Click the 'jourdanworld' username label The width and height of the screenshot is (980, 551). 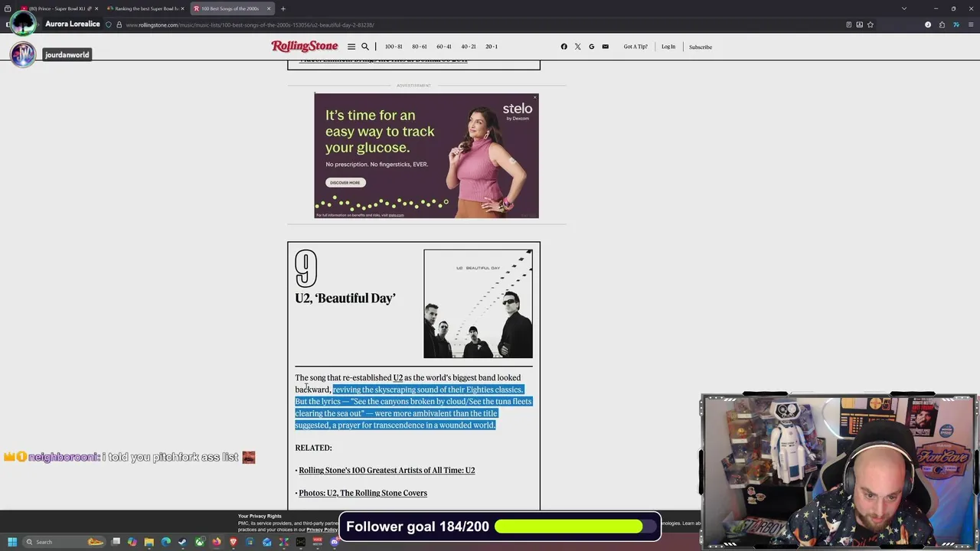point(67,55)
